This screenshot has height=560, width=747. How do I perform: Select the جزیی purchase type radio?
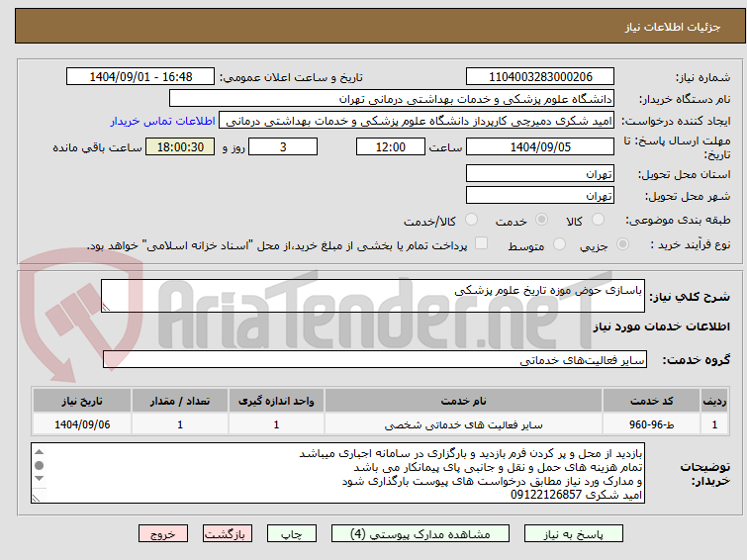coord(622,244)
